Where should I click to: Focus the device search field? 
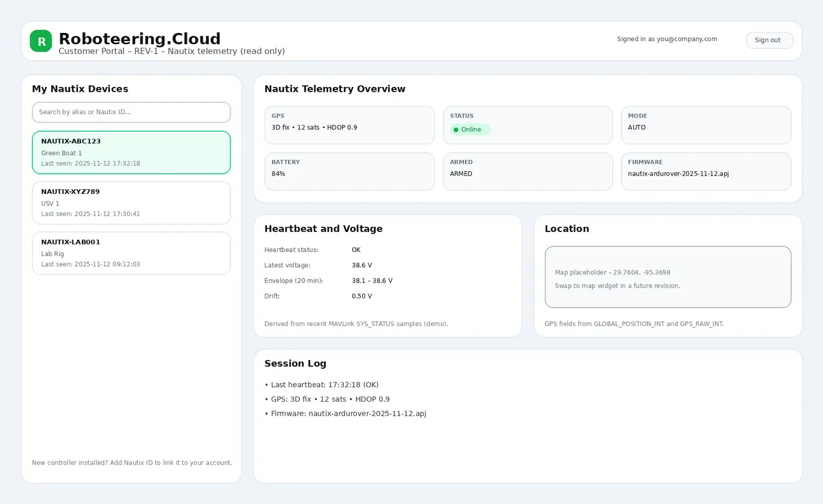(x=131, y=112)
